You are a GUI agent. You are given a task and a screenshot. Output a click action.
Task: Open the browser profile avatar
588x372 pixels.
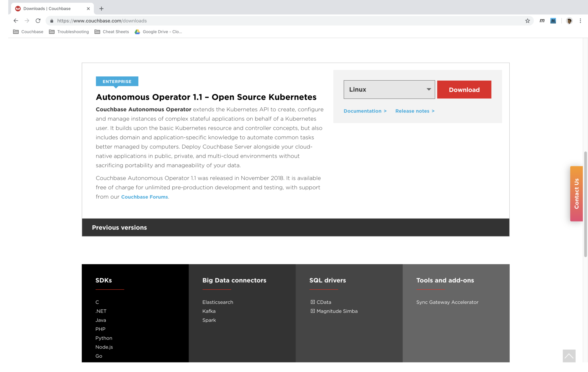[569, 20]
